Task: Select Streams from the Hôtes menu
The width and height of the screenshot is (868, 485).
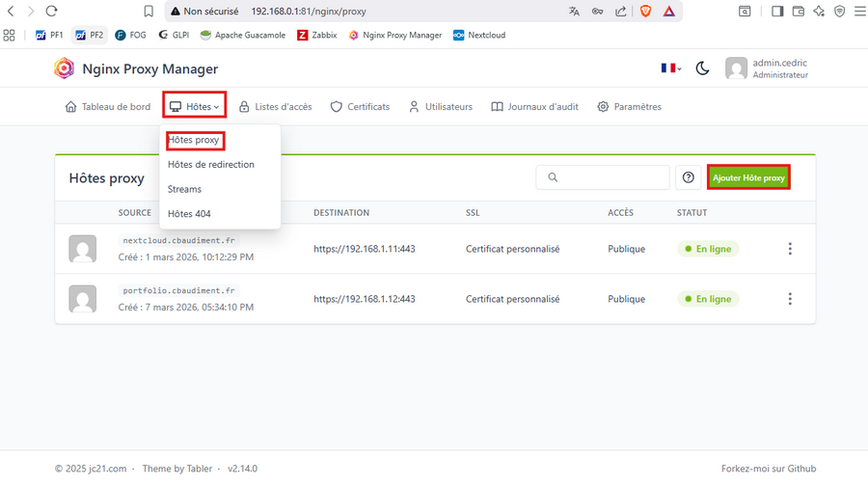Action: 184,189
